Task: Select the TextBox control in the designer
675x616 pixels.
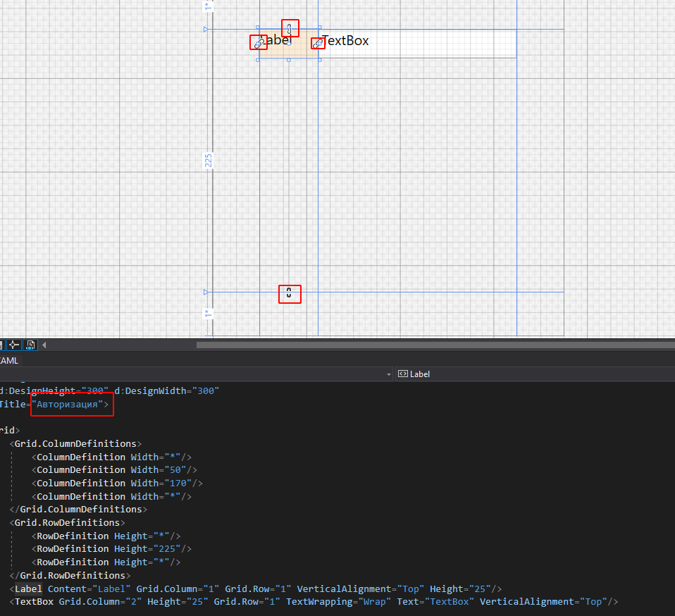Action: 418,44
